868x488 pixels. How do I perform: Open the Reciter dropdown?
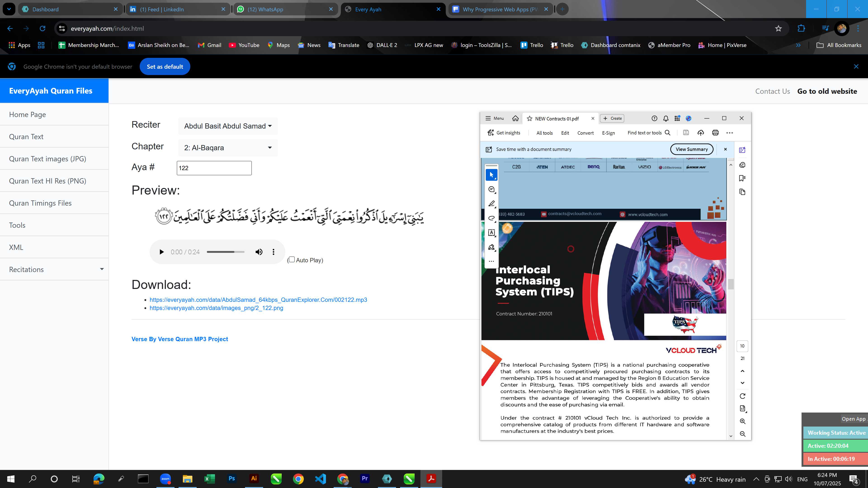pos(228,126)
